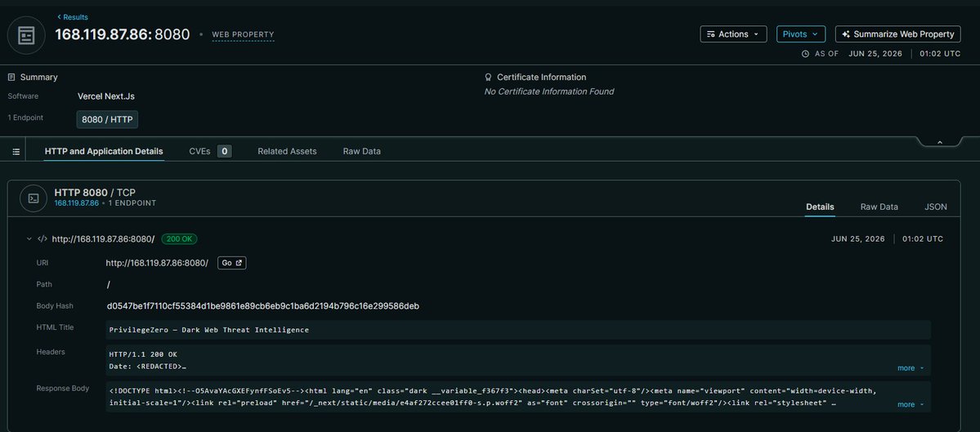Click the clock icon beside AS OF

[806, 54]
